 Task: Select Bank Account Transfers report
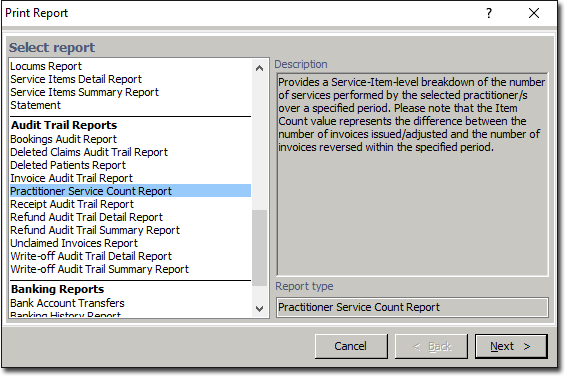coord(67,303)
